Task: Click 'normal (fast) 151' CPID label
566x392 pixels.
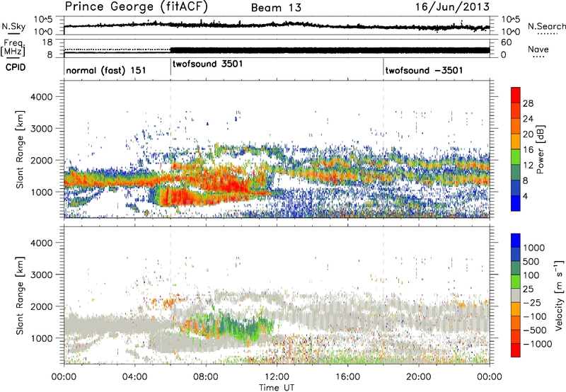Action: coord(106,70)
